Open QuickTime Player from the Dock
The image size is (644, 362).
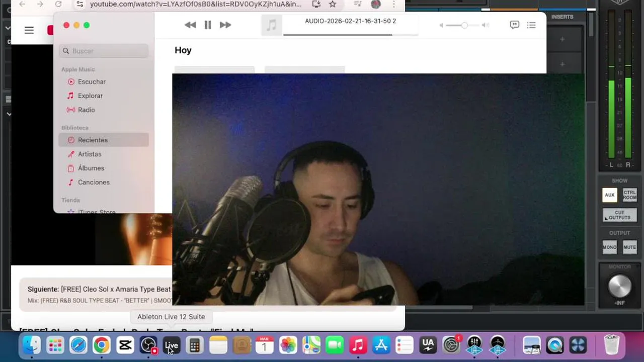[x=555, y=345]
